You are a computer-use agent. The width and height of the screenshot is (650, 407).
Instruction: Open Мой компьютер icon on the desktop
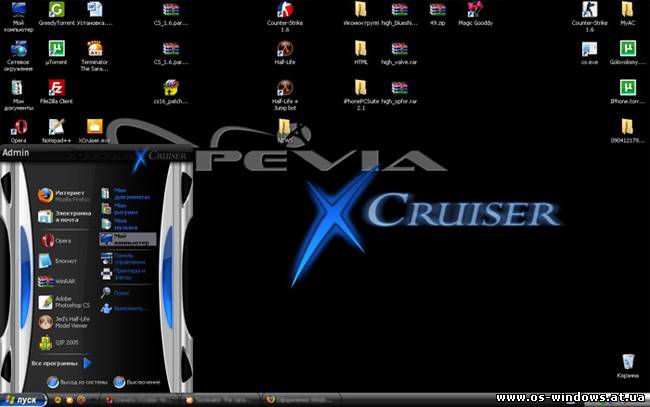pyautogui.click(x=18, y=17)
